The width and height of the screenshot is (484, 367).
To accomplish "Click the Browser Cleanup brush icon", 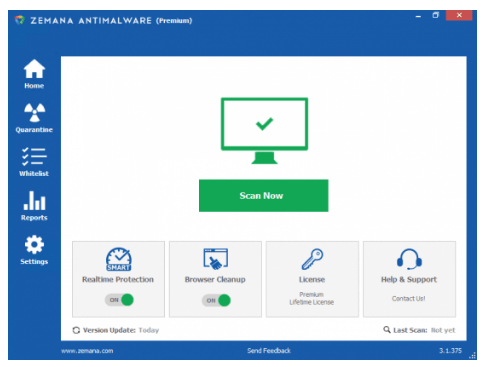I will [216, 259].
